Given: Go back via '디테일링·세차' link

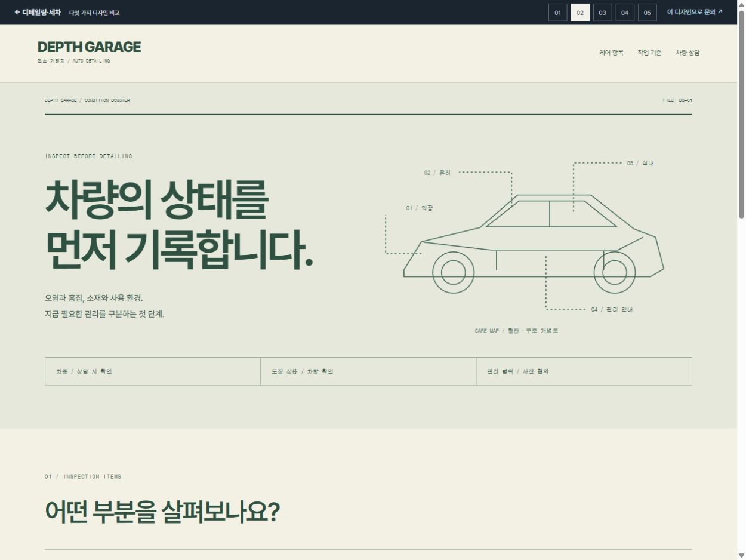Looking at the screenshot, I should coord(38,12).
